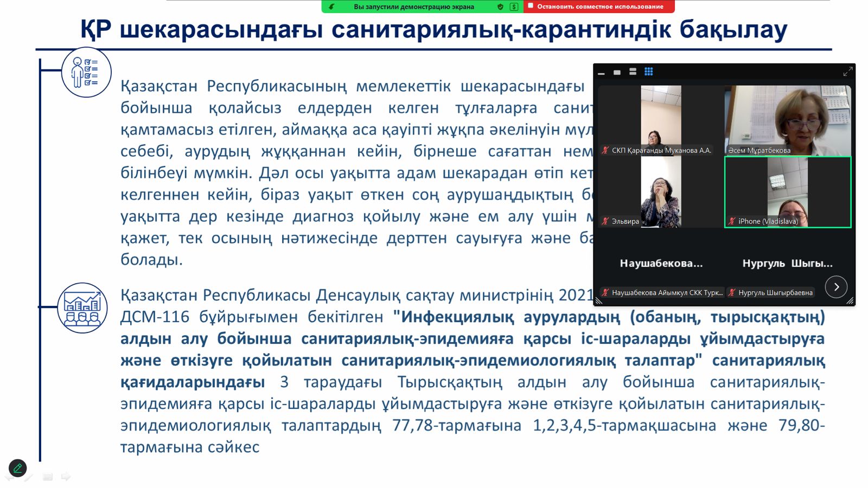Viewport: 868px width, 488px height.
Task: Click the shield security icon in sharing bar
Action: click(500, 7)
